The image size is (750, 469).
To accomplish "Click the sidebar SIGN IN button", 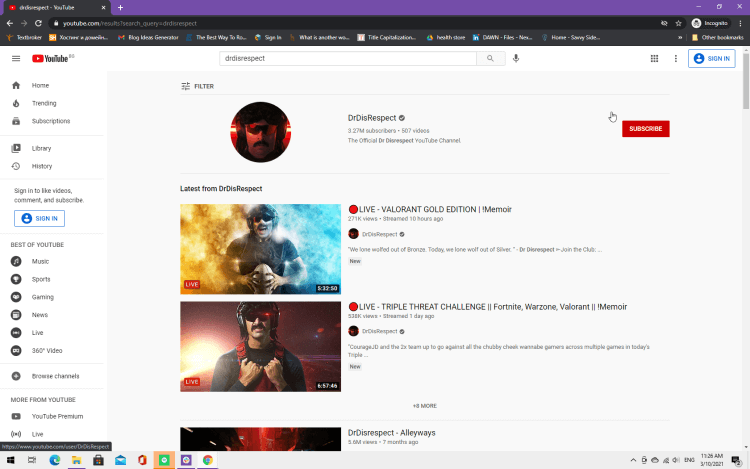I will 39,218.
